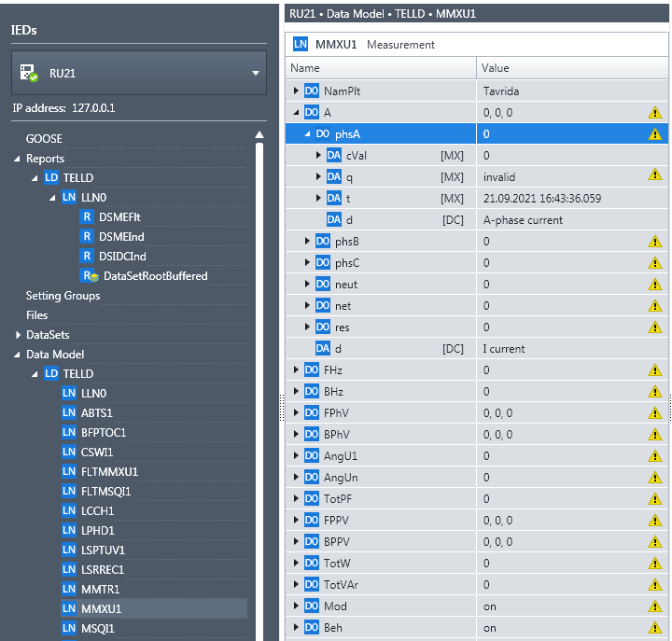
Task: Click the Name column header
Action: [x=305, y=68]
